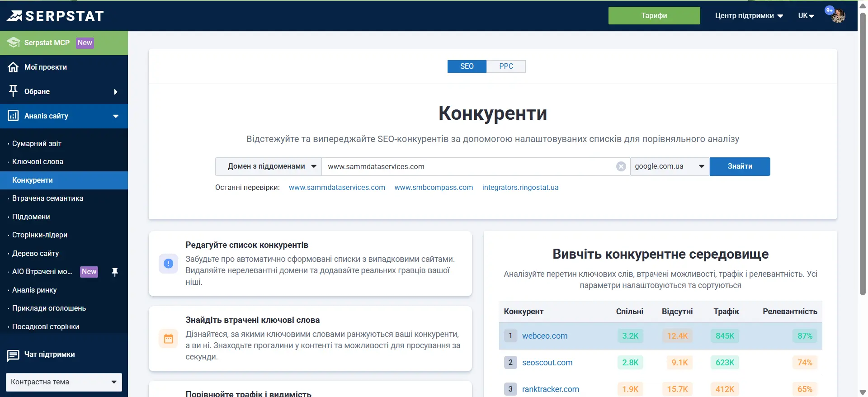
Task: Open recent check www.smbcompass.com
Action: pos(434,187)
